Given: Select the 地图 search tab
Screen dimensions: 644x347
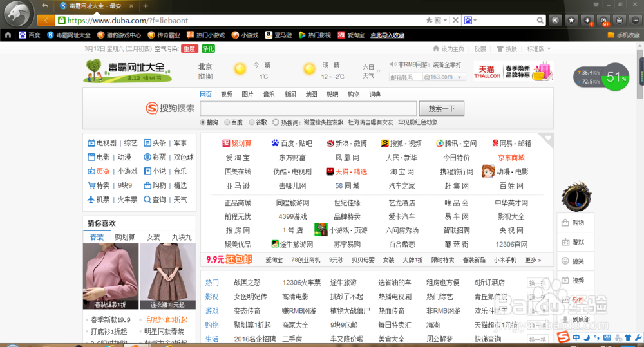Looking at the screenshot, I should pos(311,95).
